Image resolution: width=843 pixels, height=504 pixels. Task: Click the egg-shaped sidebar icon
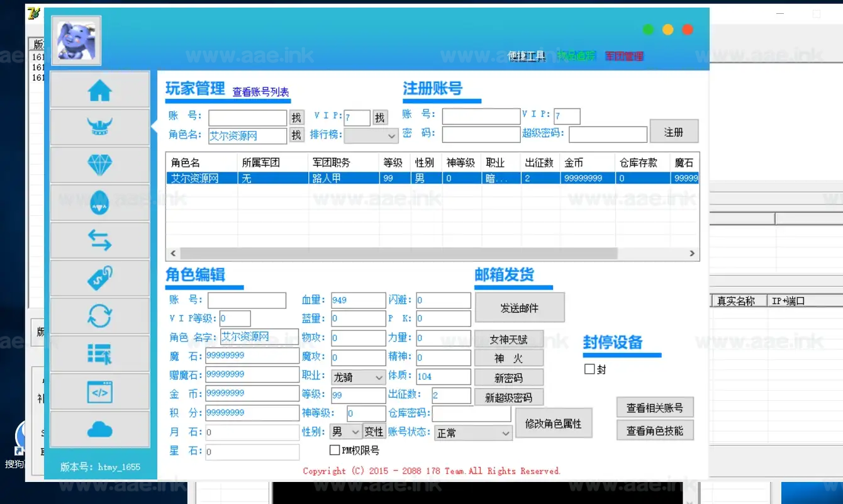pos(99,202)
